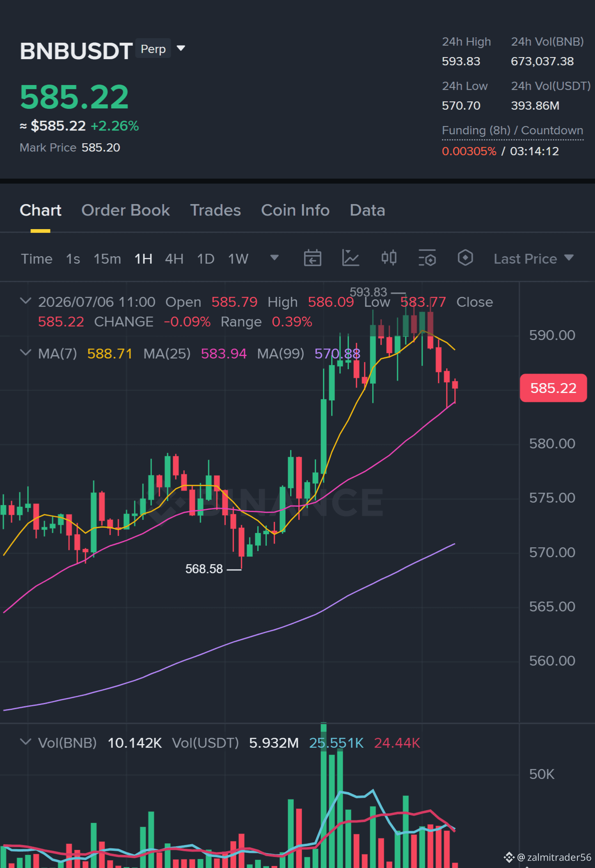This screenshot has width=595, height=868.
Task: Select the 1s interval
Action: (73, 259)
